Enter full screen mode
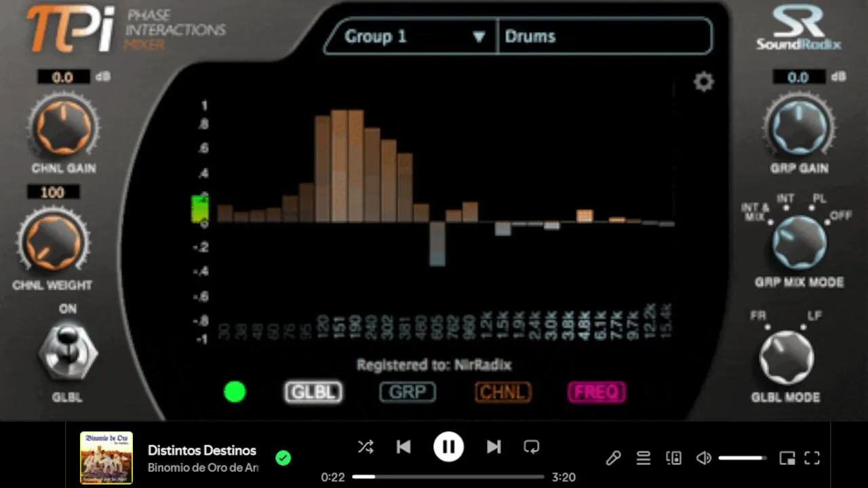868x488 pixels. 812,458
